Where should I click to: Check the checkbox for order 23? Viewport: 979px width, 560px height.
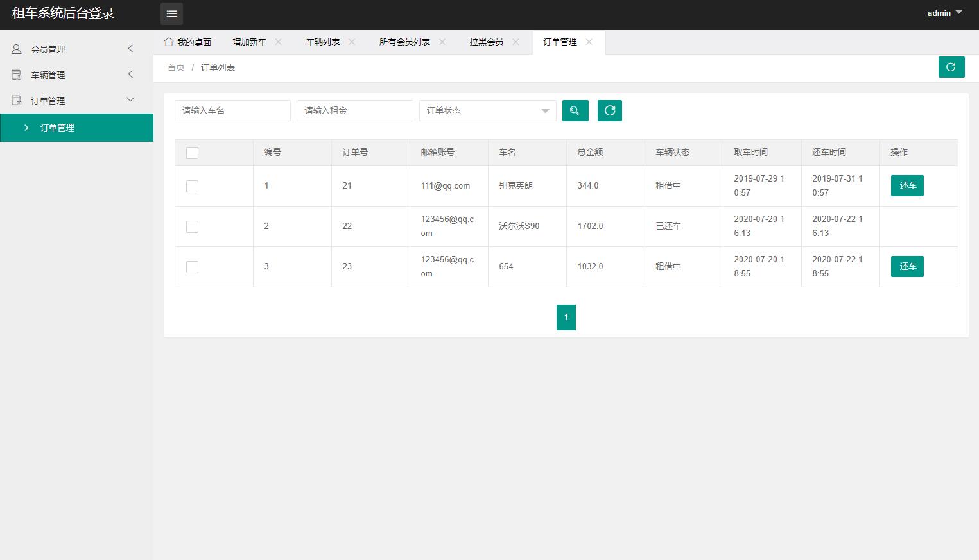point(192,266)
